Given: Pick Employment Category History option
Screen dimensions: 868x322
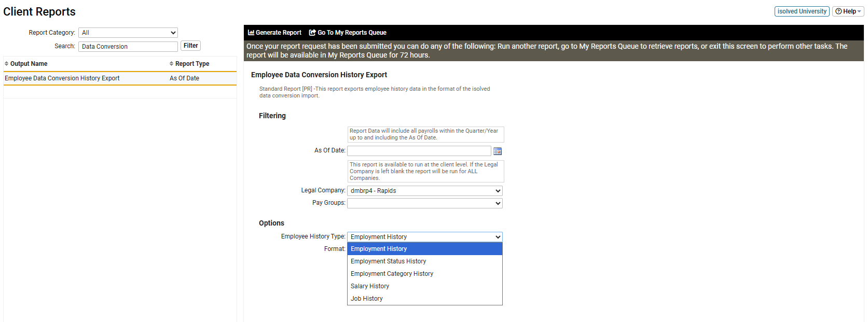Looking at the screenshot, I should pos(392,274).
